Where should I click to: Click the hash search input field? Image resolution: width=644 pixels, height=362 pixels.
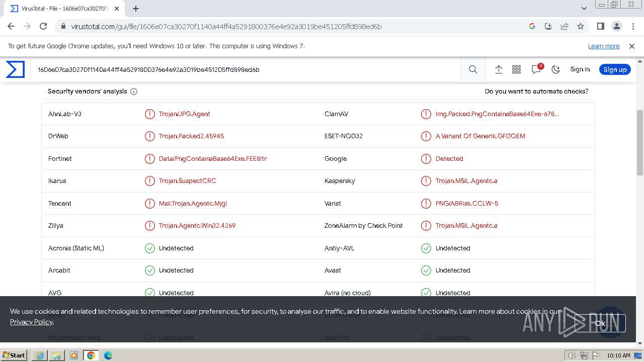(x=247, y=69)
